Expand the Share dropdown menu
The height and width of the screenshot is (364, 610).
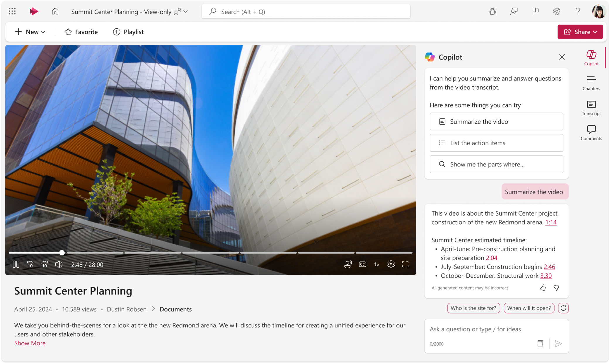tap(596, 32)
